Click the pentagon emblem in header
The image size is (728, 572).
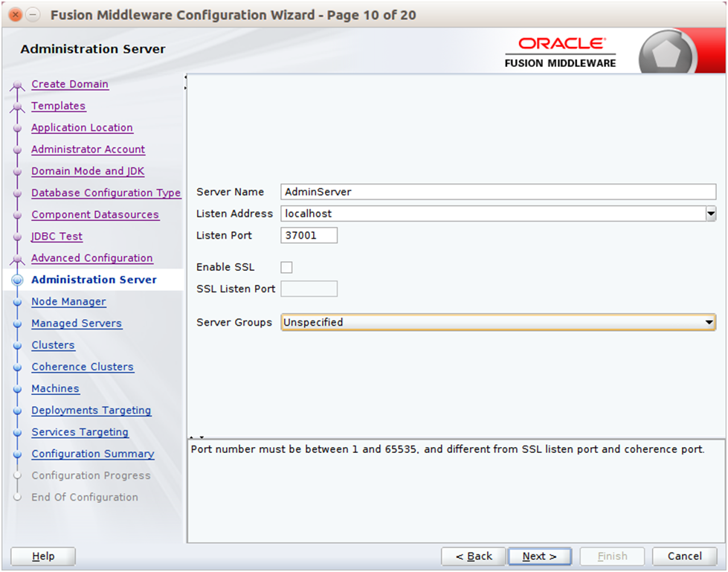coord(667,54)
